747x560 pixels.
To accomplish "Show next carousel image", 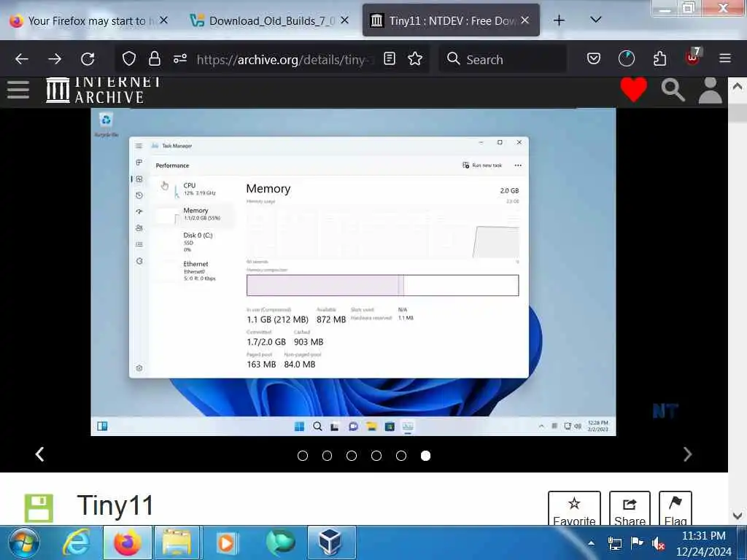I will 687,454.
